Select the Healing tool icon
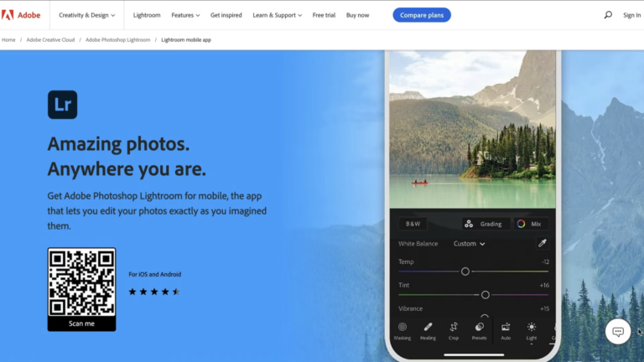The image size is (644, 362). tap(428, 327)
